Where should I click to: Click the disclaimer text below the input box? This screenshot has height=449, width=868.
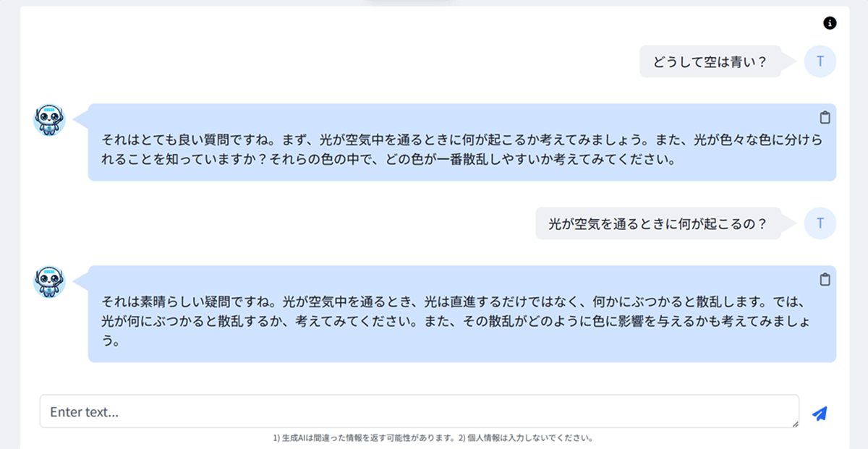434,437
